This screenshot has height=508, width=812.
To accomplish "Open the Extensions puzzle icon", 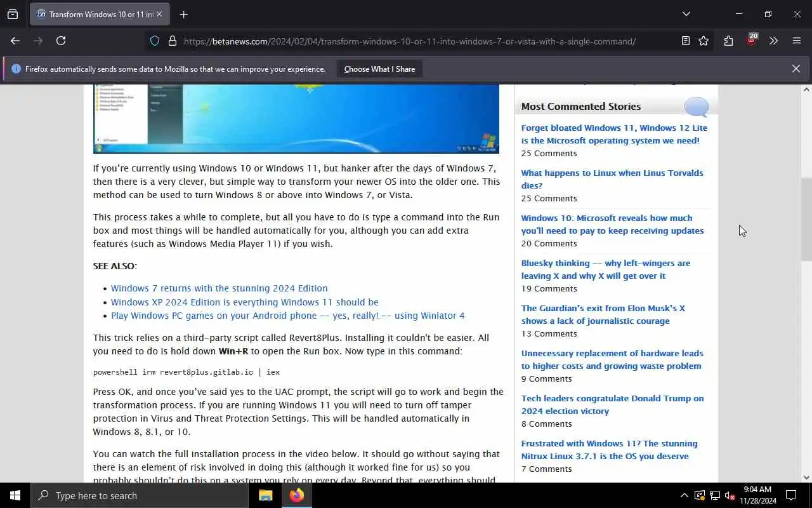I will point(728,41).
